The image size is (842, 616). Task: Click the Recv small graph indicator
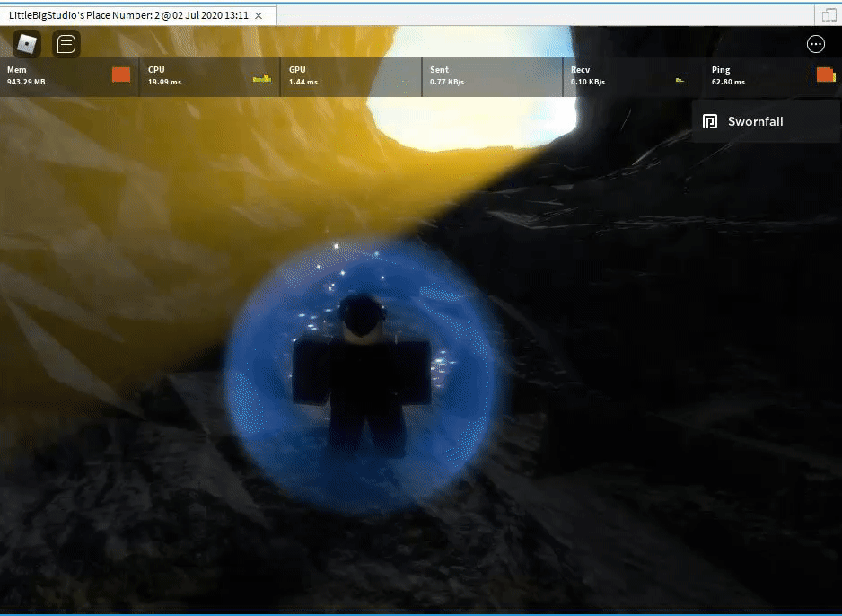[x=680, y=80]
